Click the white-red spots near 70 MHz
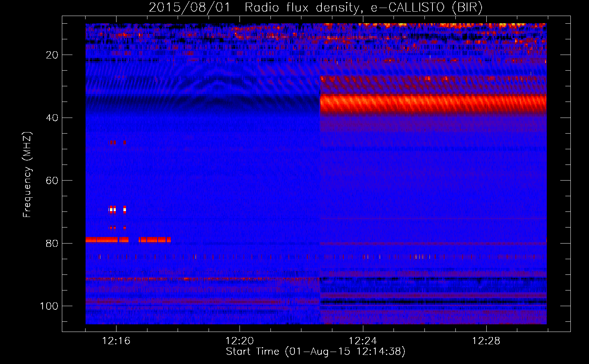Image resolution: width=589 pixels, height=364 pixels. (x=117, y=209)
